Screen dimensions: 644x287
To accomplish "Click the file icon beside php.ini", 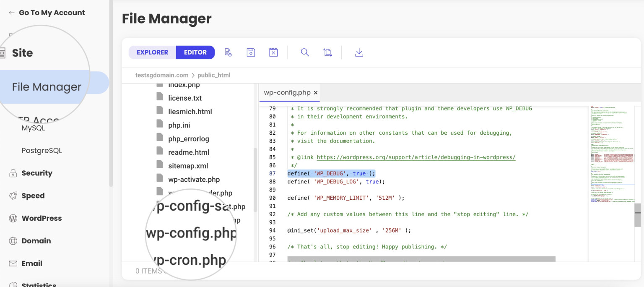I will [159, 124].
